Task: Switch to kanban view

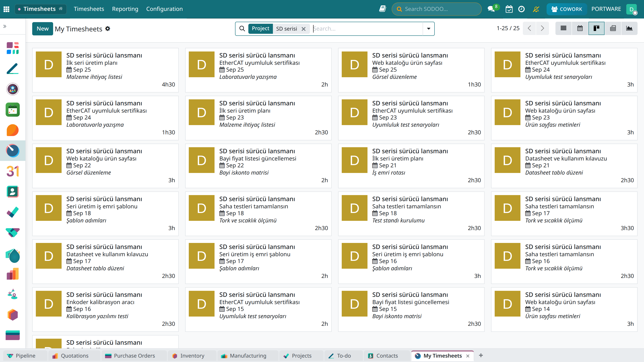Action: 597,28
